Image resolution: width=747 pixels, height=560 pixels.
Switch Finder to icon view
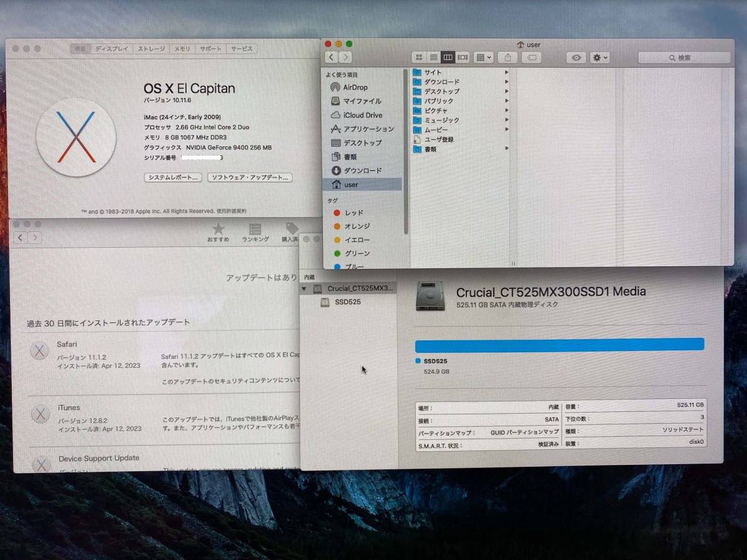[x=419, y=57]
